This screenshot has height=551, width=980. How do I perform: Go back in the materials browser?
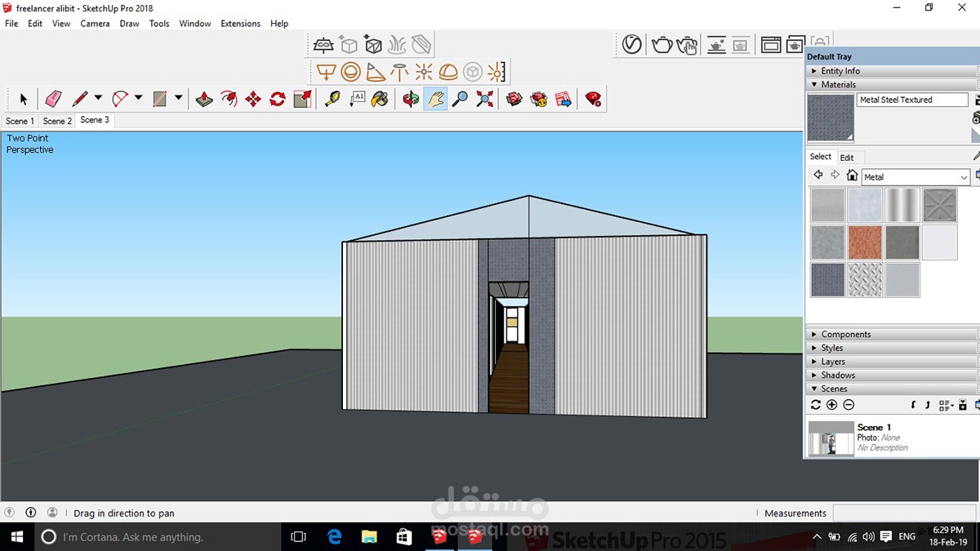point(818,176)
